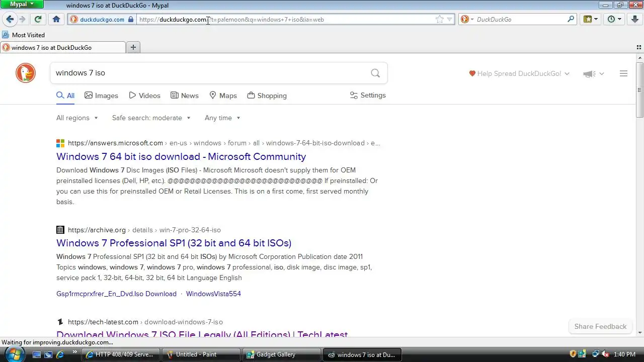Expand the Any time filter
644x362 pixels.
coord(222,118)
